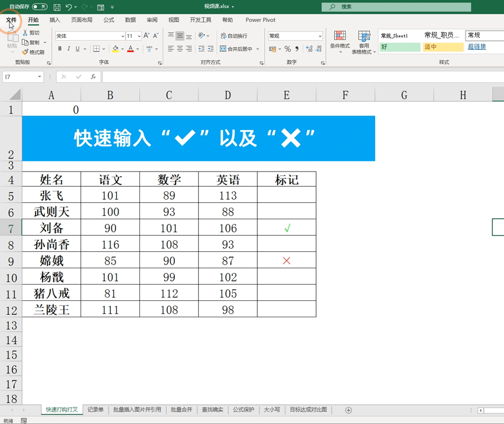
Task: Apply the 超链接 hyperlink style
Action: 477,47
